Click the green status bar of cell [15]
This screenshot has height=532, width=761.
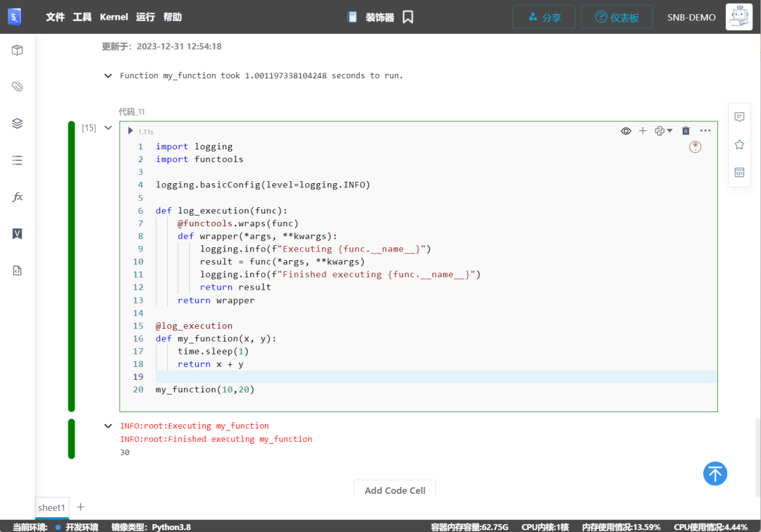point(71,266)
